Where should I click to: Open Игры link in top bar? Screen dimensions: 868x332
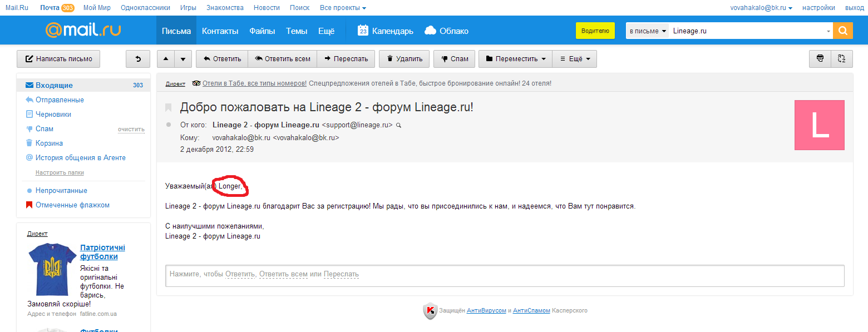point(188,8)
